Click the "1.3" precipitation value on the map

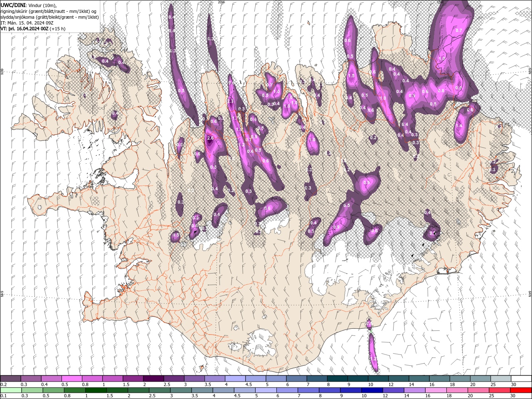(x=287, y=106)
